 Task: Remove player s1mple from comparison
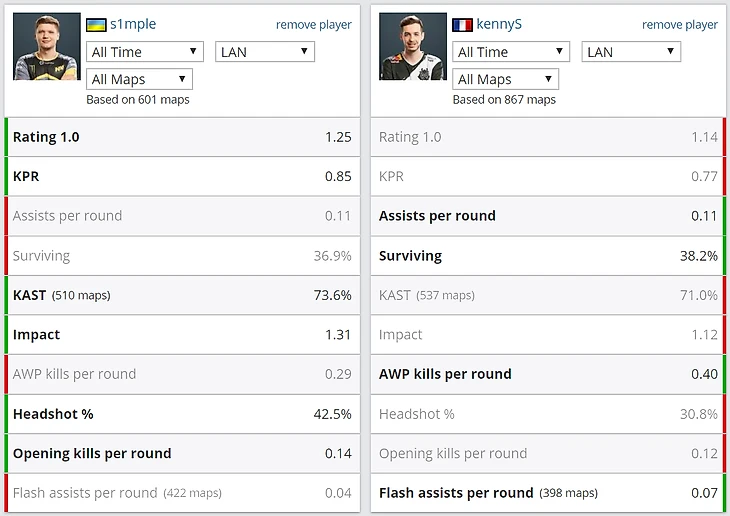point(314,25)
